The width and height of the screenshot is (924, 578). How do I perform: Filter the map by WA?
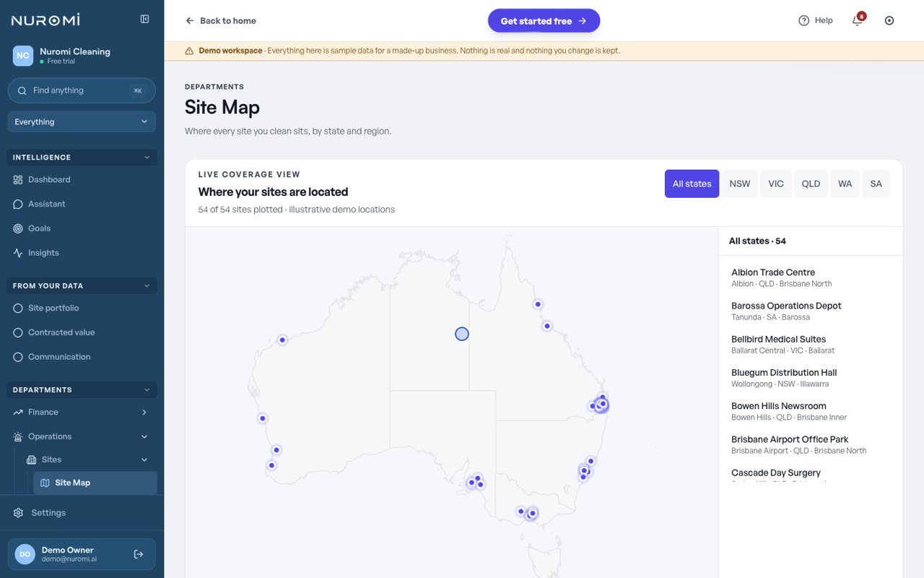pos(845,184)
